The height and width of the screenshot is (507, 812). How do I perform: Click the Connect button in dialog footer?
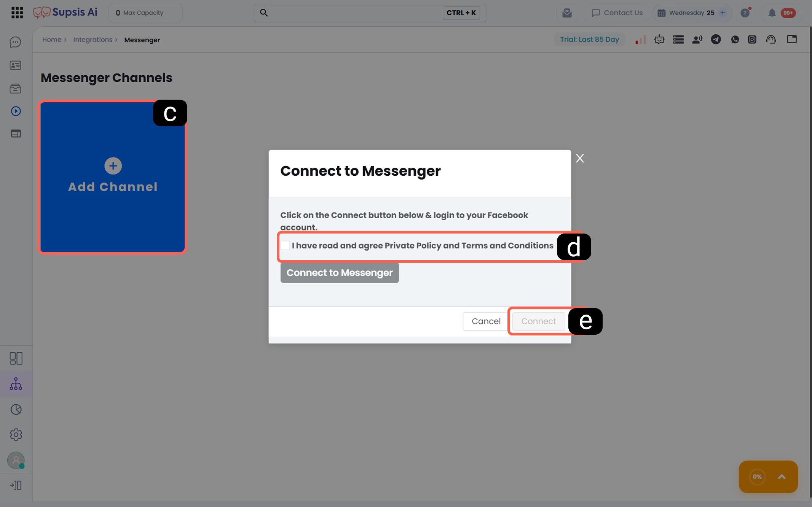[538, 321]
